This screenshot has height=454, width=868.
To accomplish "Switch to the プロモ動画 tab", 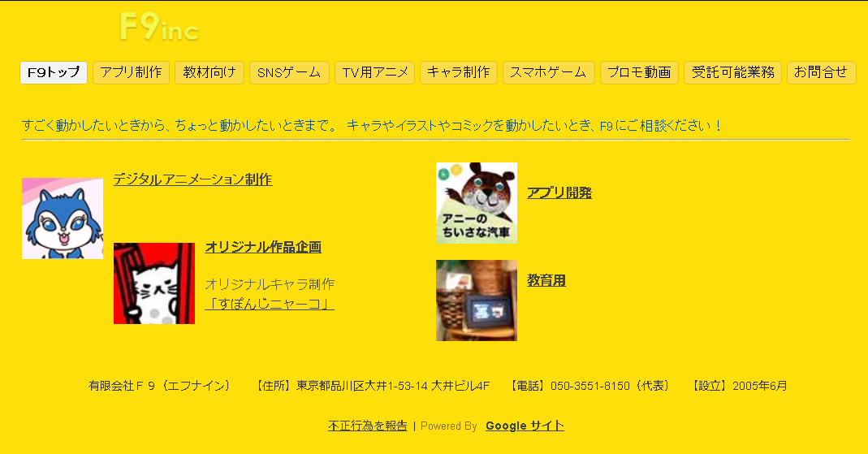I will click(x=639, y=72).
